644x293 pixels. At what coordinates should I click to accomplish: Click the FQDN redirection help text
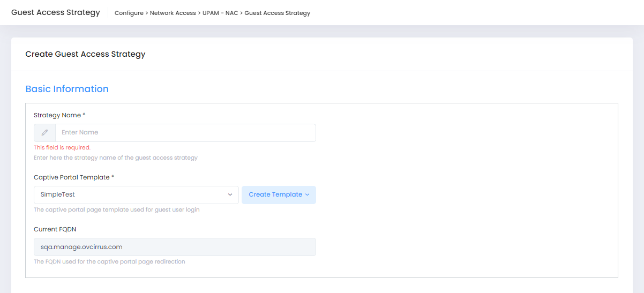tap(109, 262)
